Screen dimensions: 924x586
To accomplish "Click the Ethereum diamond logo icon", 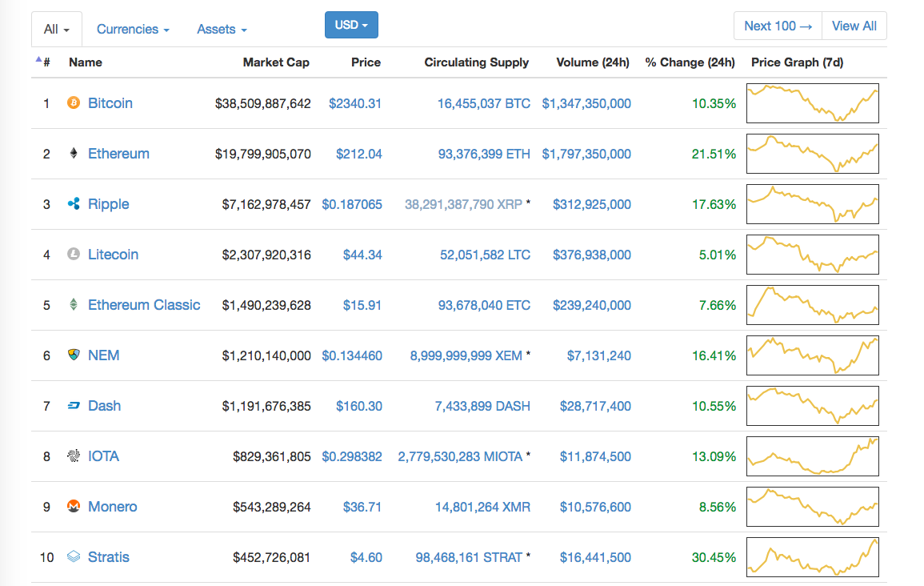I will coord(74,153).
